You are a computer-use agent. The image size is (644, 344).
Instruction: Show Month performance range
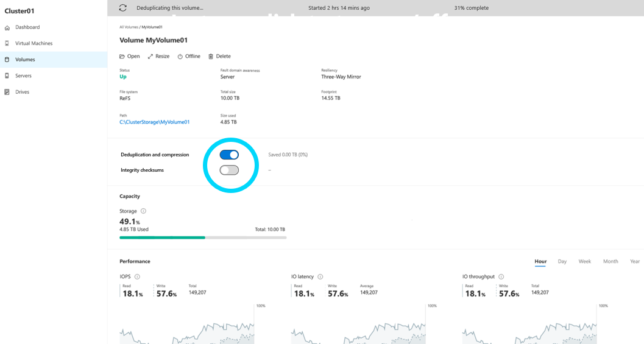[x=610, y=261]
